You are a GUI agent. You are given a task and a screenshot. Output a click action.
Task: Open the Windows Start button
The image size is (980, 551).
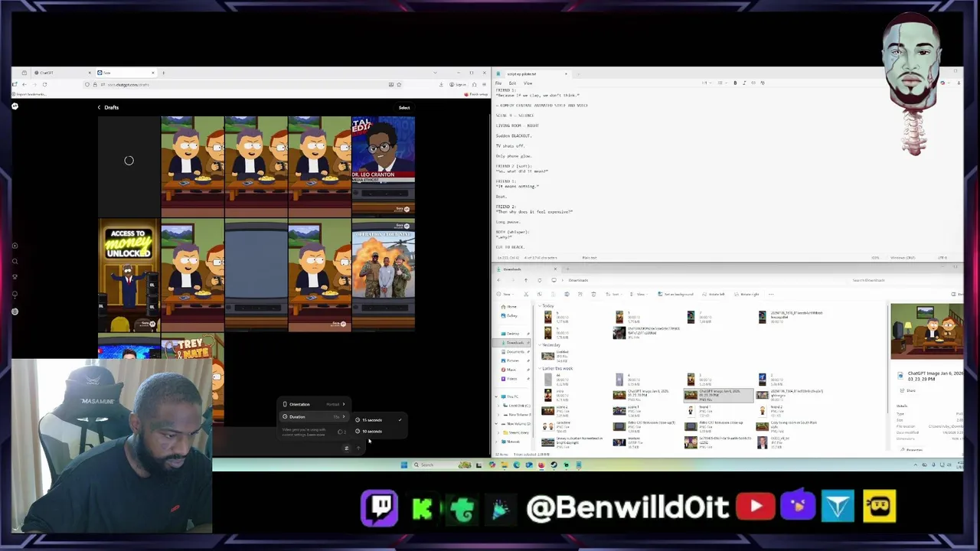coord(403,465)
